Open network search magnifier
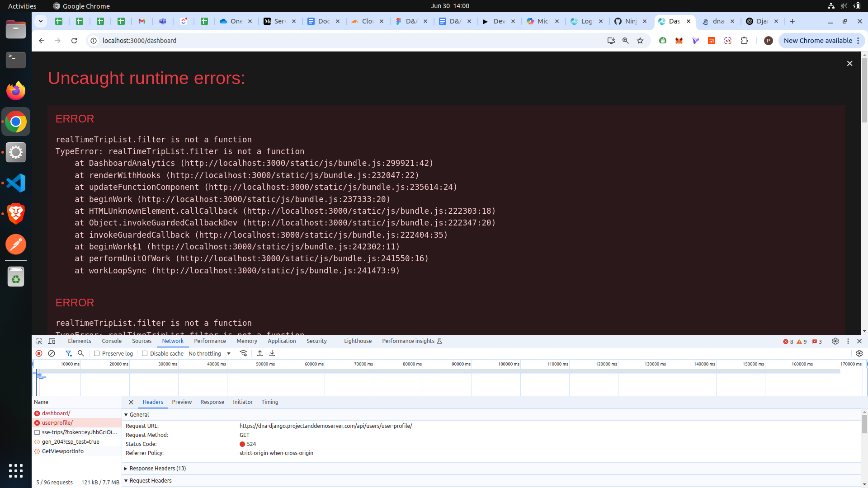Image resolution: width=868 pixels, height=488 pixels. click(81, 353)
